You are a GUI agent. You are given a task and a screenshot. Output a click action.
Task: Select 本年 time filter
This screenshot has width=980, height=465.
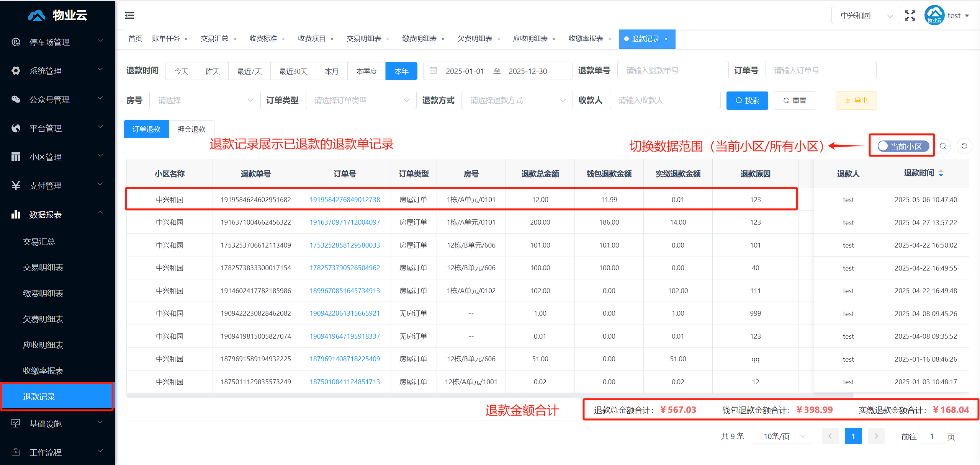401,71
